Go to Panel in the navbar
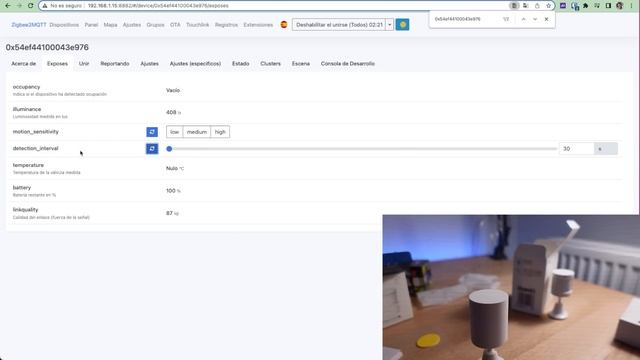 click(91, 24)
